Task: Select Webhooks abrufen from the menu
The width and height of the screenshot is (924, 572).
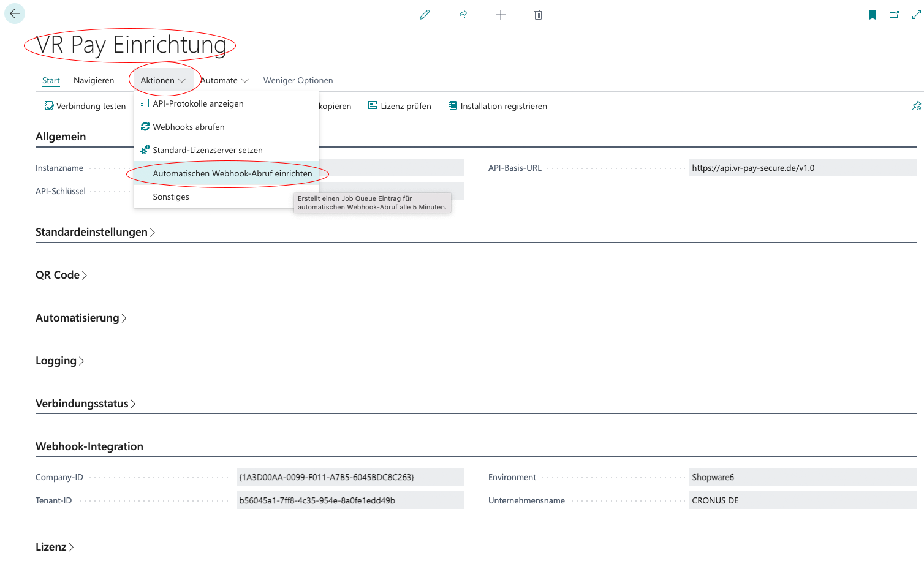Action: tap(189, 127)
